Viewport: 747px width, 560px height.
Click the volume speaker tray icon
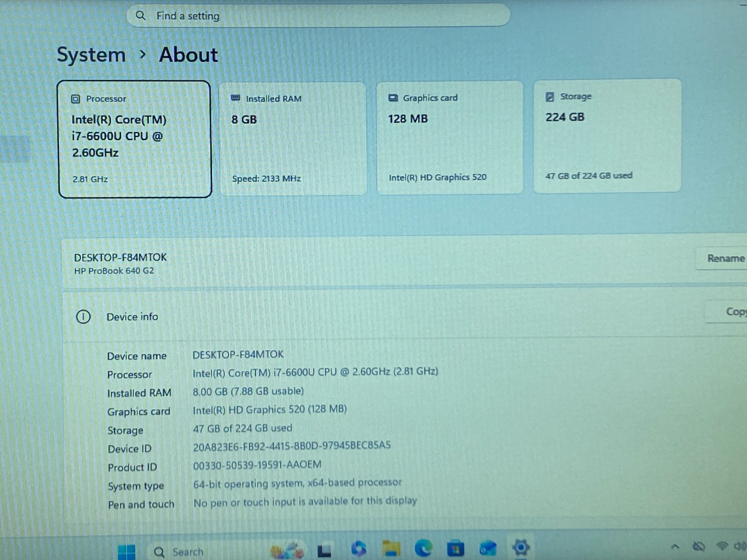tap(740, 546)
